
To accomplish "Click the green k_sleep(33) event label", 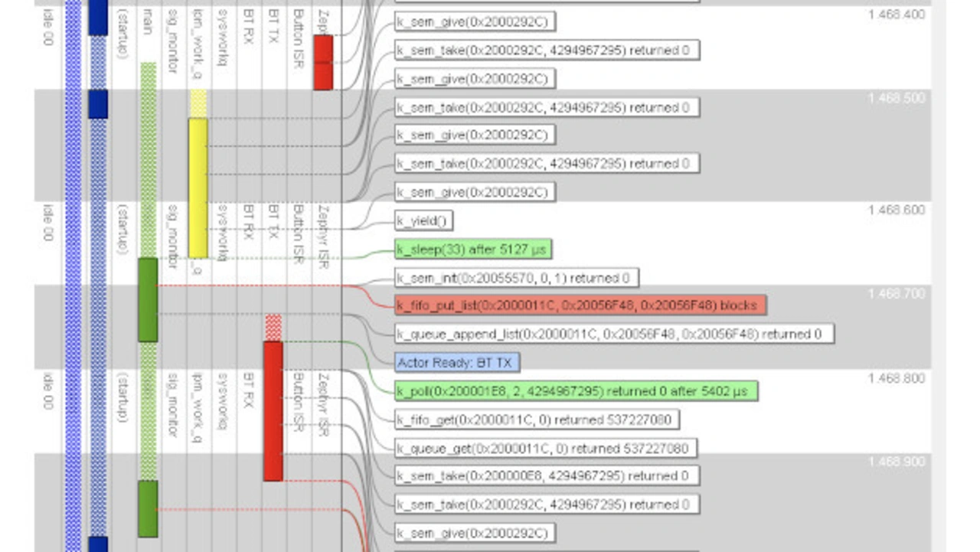I will [x=472, y=250].
